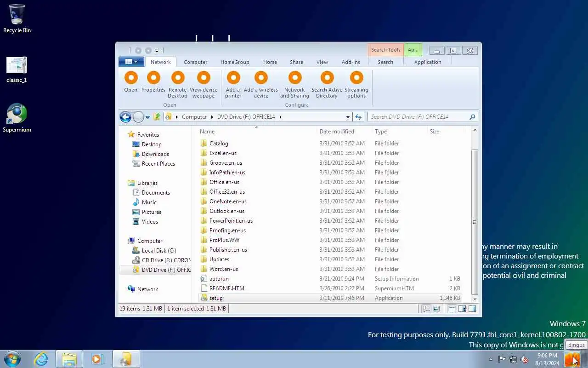Click the file list scrollbar down arrow
Viewport: 588px width, 368px height.
pyautogui.click(x=475, y=299)
